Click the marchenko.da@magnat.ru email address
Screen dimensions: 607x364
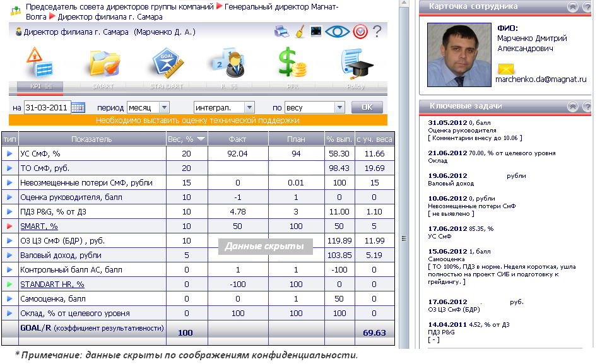[x=541, y=79]
